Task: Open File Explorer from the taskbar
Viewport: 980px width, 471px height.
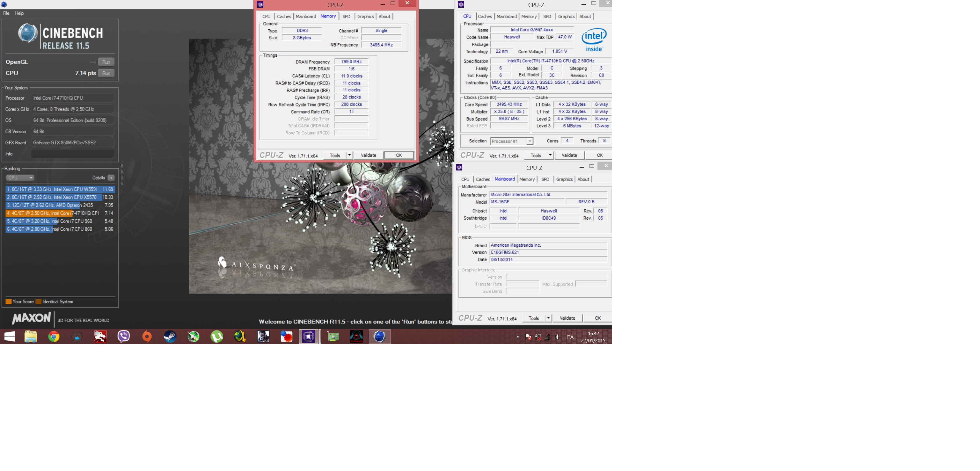Action: [30, 337]
